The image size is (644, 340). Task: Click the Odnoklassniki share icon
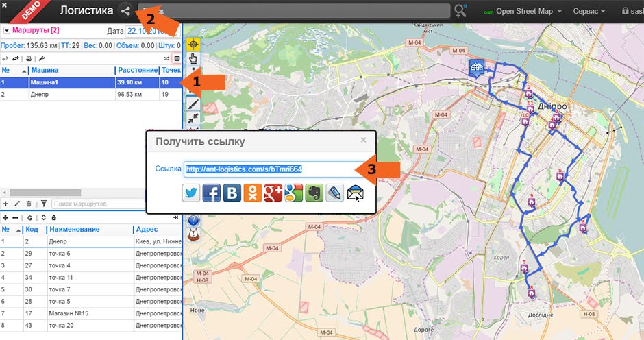tap(253, 193)
